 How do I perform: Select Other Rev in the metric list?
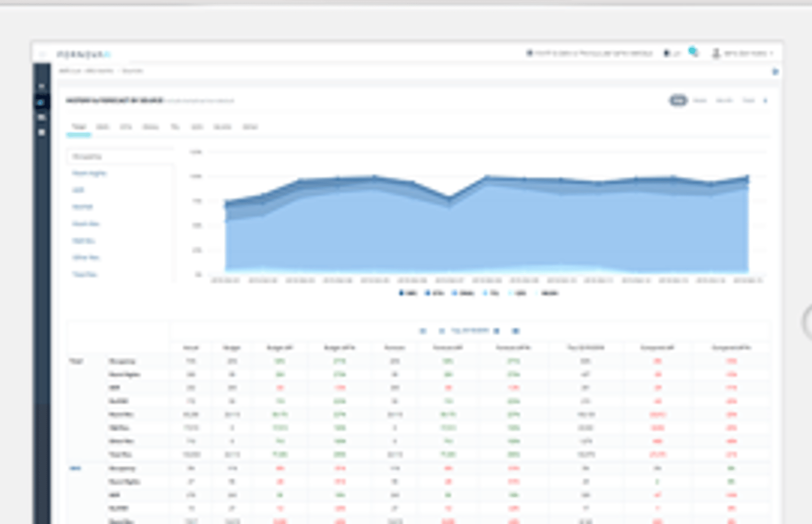86,257
